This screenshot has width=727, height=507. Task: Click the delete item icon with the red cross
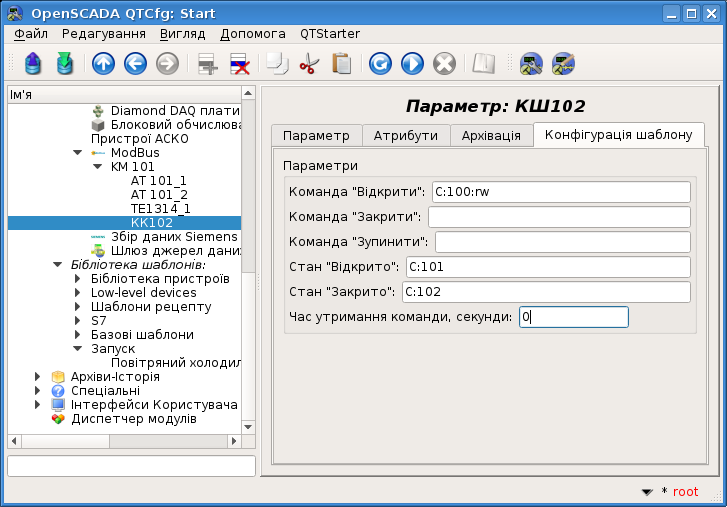pos(240,63)
